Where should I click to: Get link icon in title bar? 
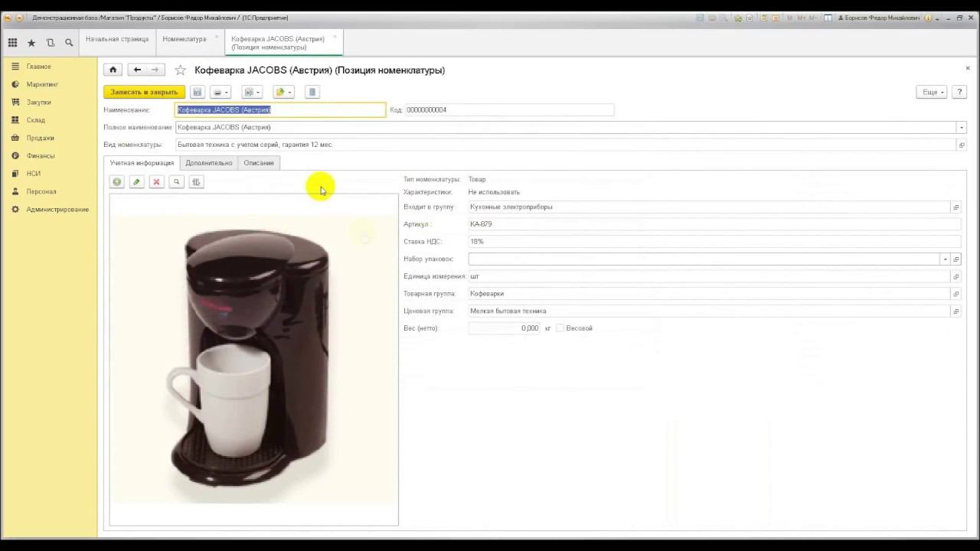pos(738,18)
